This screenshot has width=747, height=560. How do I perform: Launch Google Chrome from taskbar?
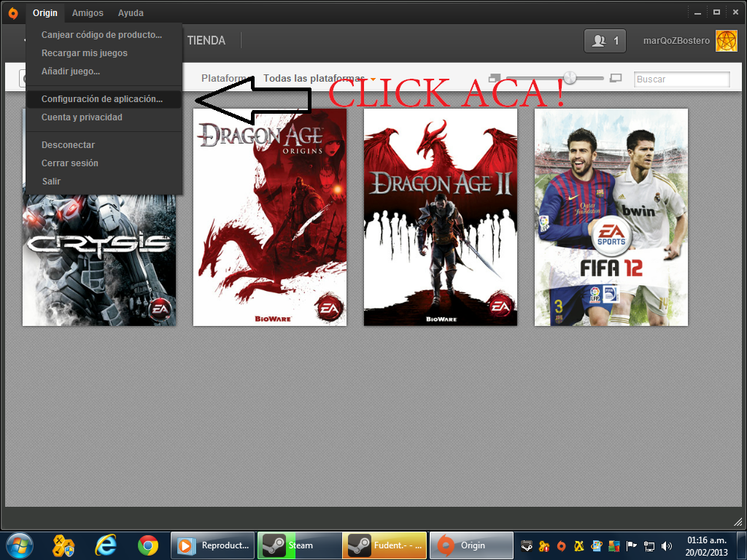tap(148, 545)
